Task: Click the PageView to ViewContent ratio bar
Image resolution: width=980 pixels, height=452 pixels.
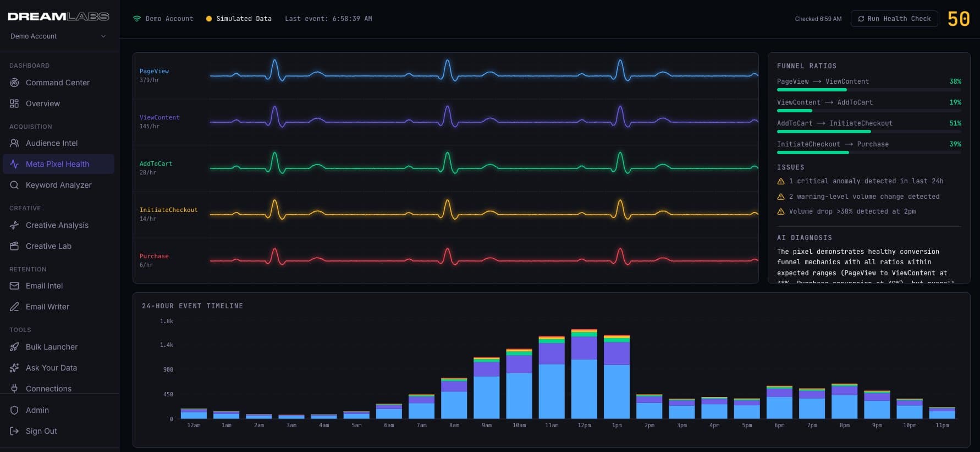Action: [x=868, y=89]
